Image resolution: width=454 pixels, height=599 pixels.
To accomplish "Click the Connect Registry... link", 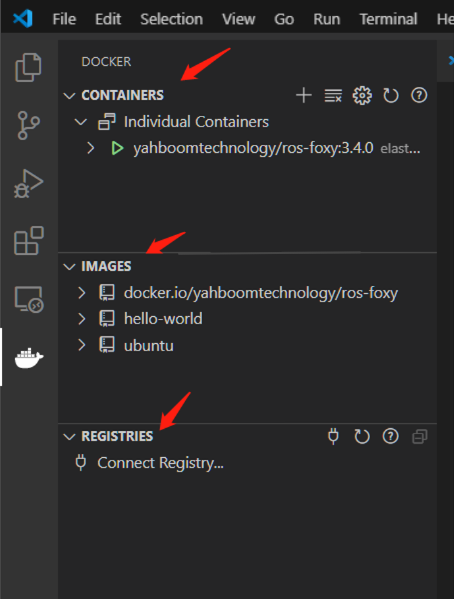I will 161,463.
